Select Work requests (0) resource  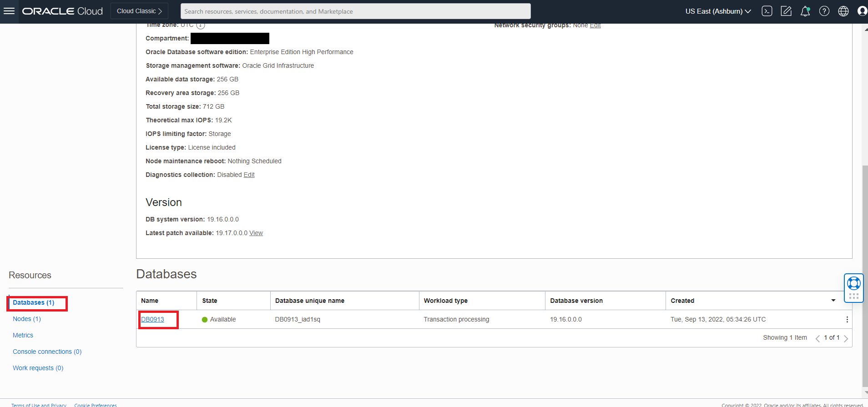coord(38,368)
